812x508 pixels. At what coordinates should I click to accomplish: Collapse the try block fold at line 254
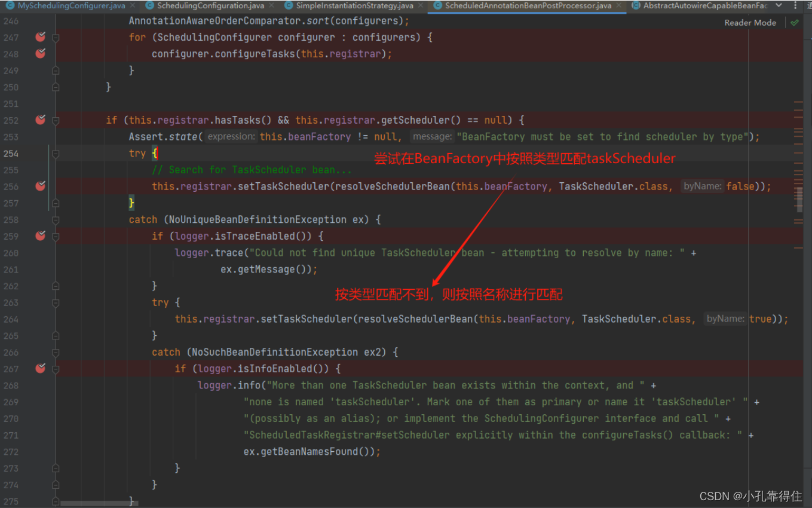click(56, 153)
